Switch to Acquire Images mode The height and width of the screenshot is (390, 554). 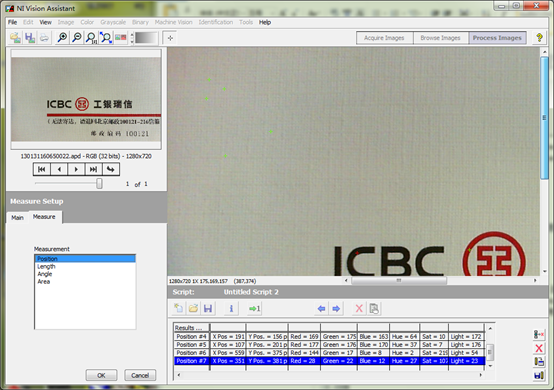click(x=384, y=38)
